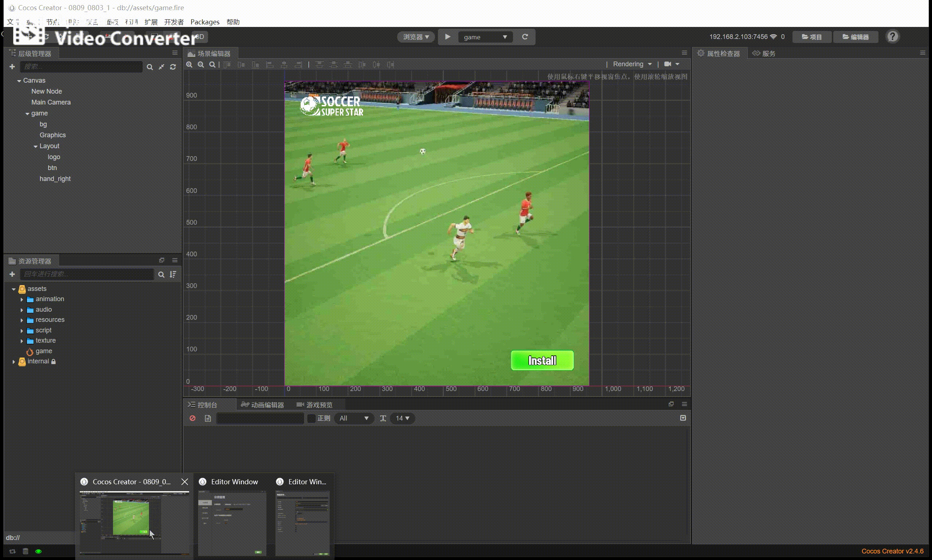This screenshot has width=932, height=560.
Task: Click the hierarchy refresh icon
Action: pos(173,67)
